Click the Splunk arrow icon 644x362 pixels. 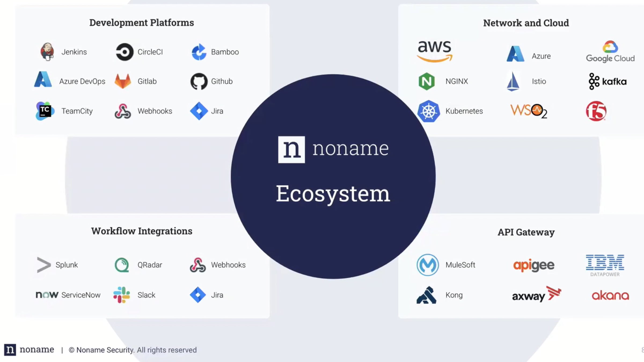(43, 265)
